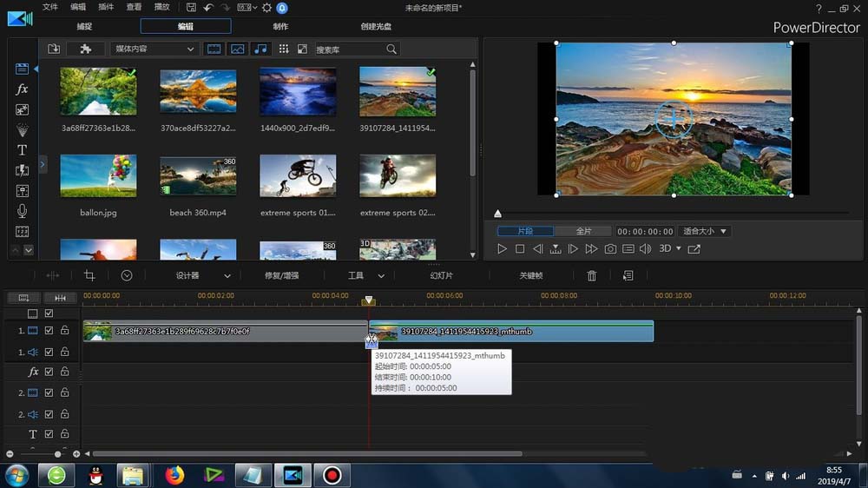Image resolution: width=868 pixels, height=488 pixels.
Task: Delete selected clip using trash icon
Action: coord(592,275)
